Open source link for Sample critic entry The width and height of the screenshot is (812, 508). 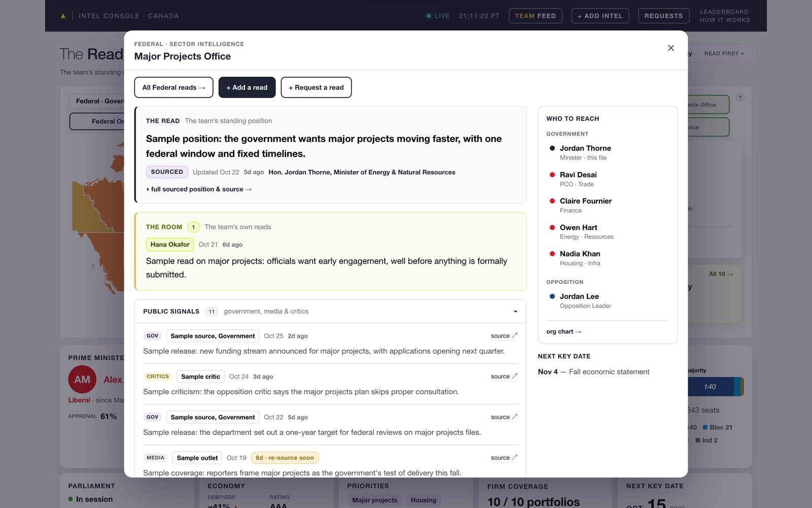pos(504,376)
